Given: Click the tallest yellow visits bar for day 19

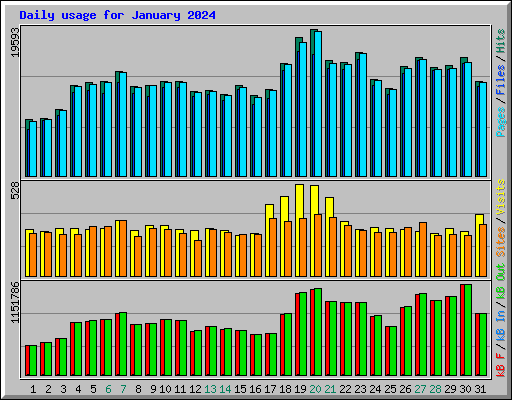Looking at the screenshot, I should 299,230.
